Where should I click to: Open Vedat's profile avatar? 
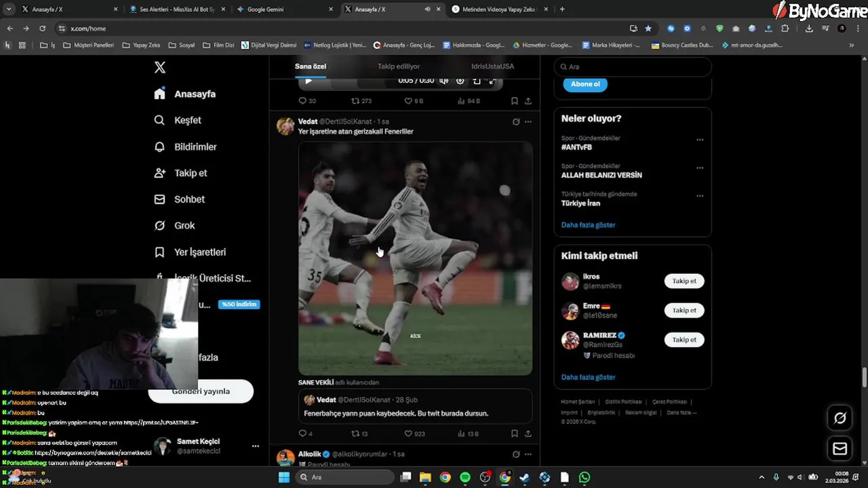click(x=285, y=126)
